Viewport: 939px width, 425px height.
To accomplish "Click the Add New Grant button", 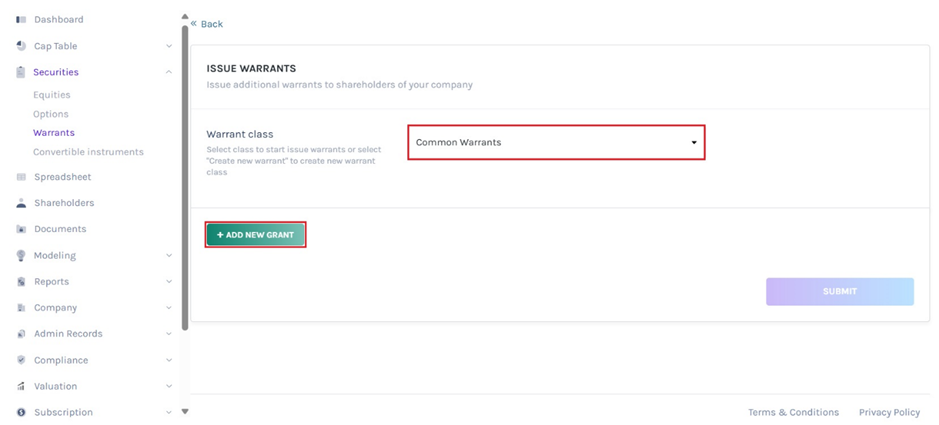I will 255,235.
